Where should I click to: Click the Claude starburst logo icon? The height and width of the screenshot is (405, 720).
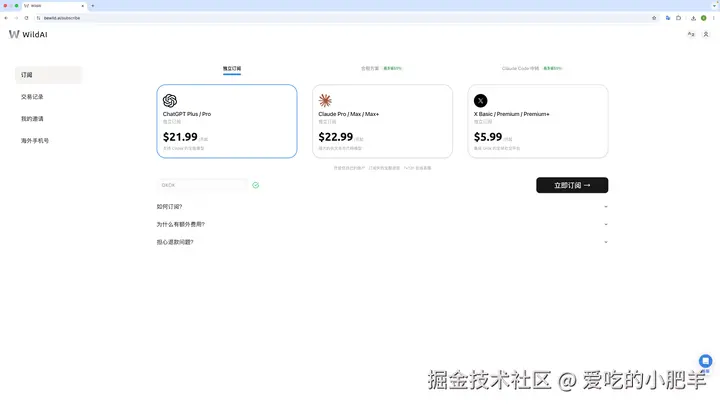pos(325,101)
